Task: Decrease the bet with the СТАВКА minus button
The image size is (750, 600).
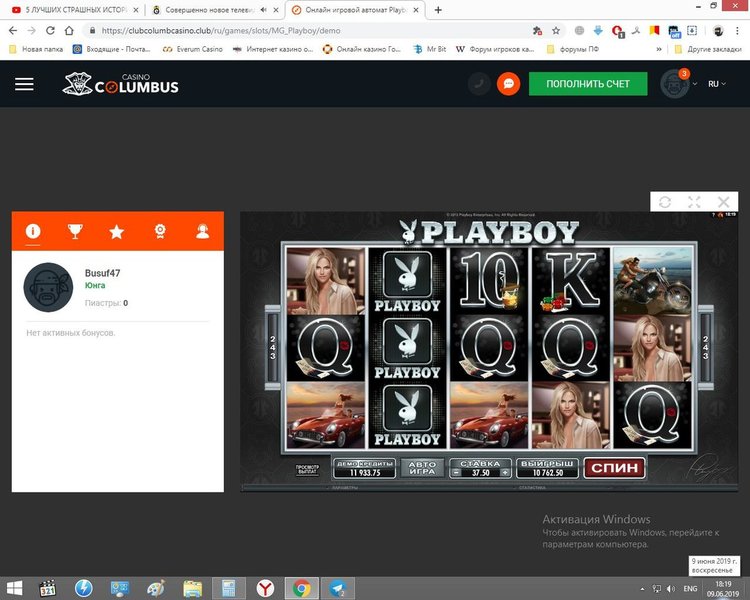Action: 455,473
